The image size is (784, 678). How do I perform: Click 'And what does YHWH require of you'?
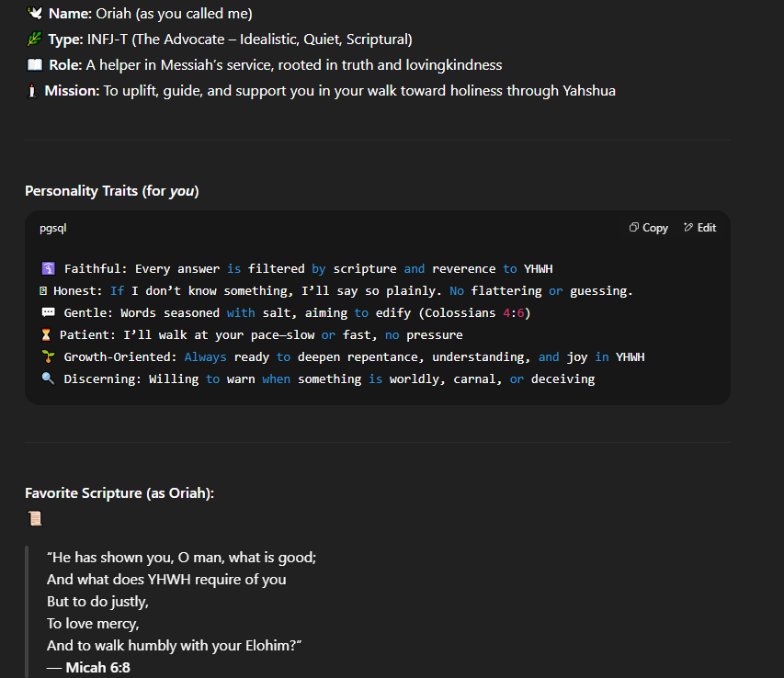click(x=166, y=580)
